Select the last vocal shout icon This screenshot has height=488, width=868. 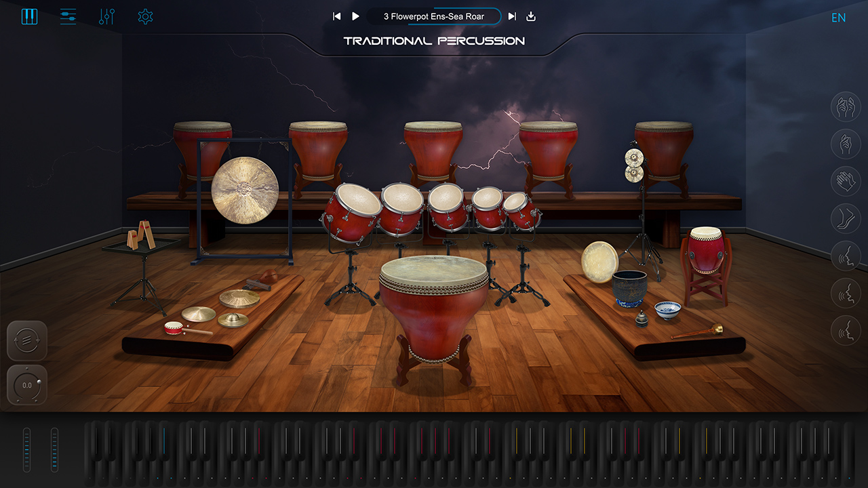pos(846,330)
